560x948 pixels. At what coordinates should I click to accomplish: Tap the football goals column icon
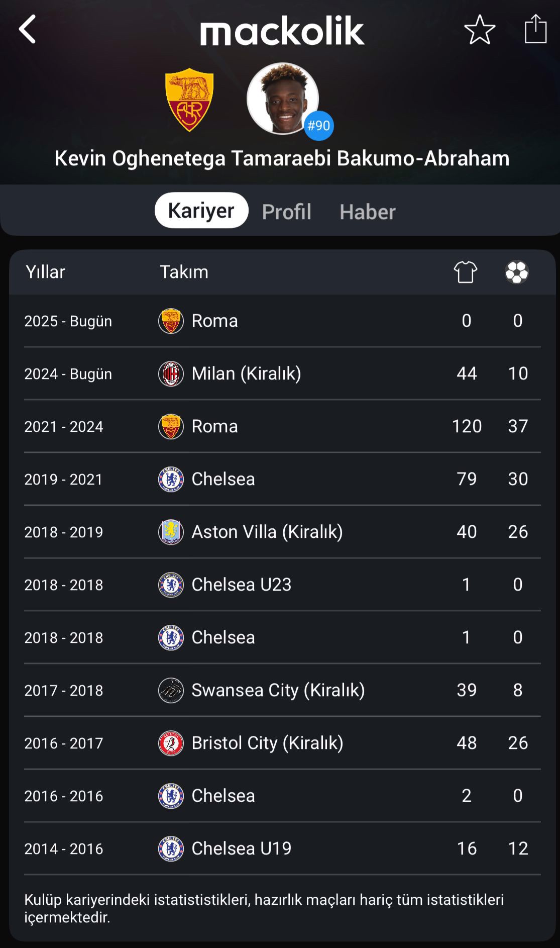coord(517,272)
